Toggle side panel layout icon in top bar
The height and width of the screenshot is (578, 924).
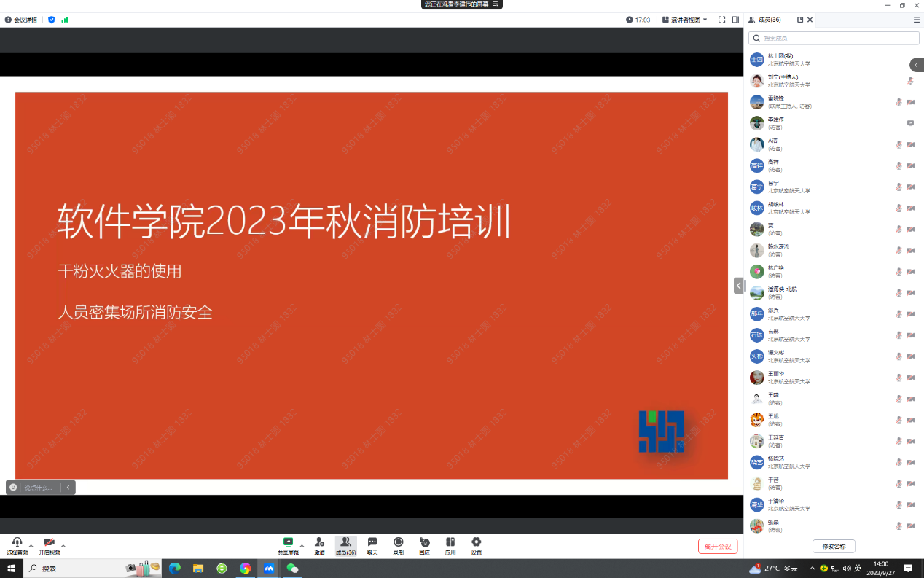735,20
